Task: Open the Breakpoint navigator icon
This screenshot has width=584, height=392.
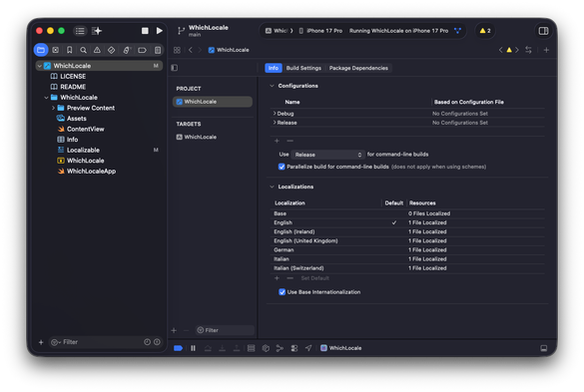Action: [143, 50]
